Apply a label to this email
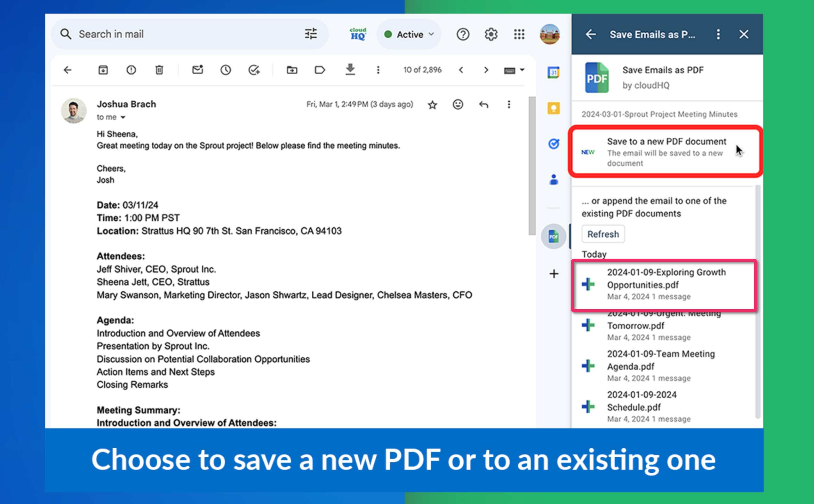The width and height of the screenshot is (814, 504). 320,70
